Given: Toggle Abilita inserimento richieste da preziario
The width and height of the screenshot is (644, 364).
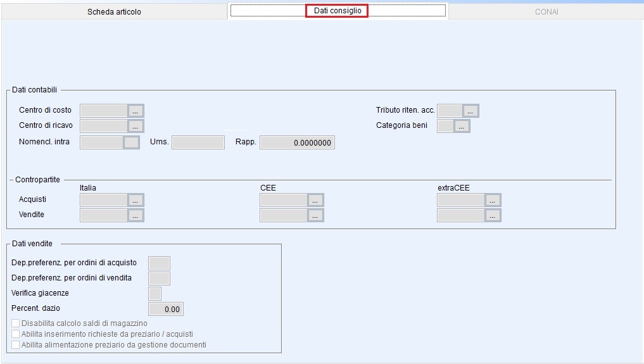Looking at the screenshot, I should click(16, 334).
